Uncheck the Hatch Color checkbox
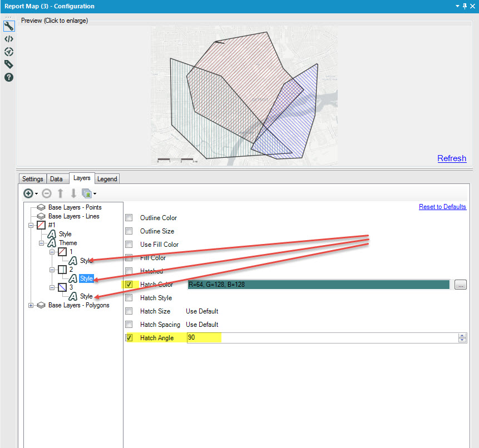479x448 pixels. pyautogui.click(x=129, y=284)
